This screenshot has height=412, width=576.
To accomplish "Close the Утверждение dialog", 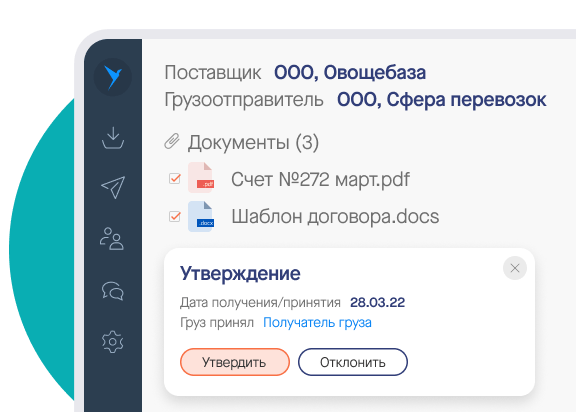I will click(515, 268).
